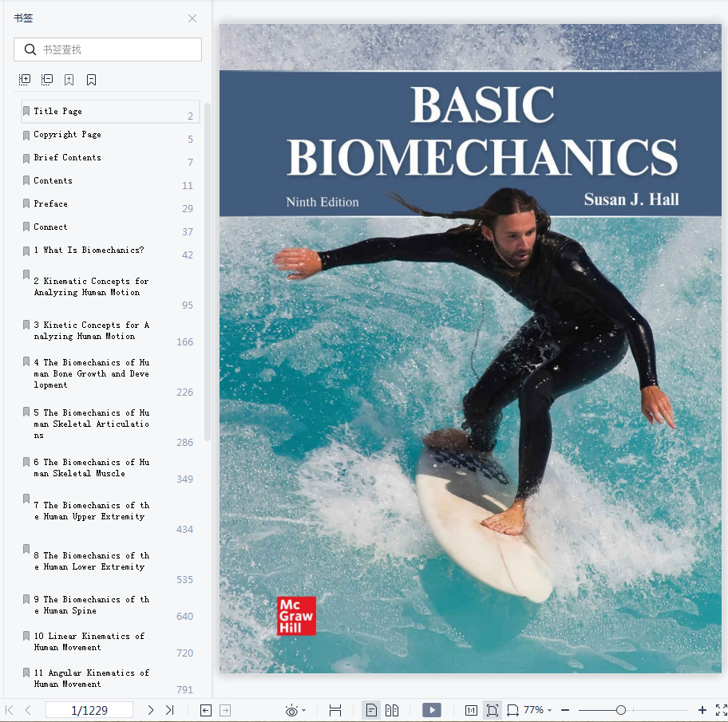Screen dimensions: 728x722
Task: Open the 77% zoom level dropdown
Action: [549, 710]
